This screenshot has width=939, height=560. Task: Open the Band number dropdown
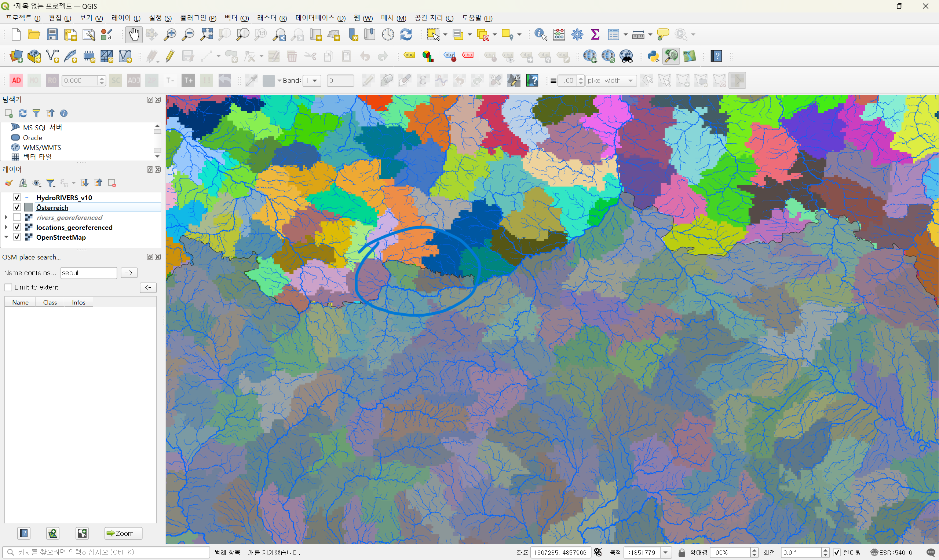[312, 80]
